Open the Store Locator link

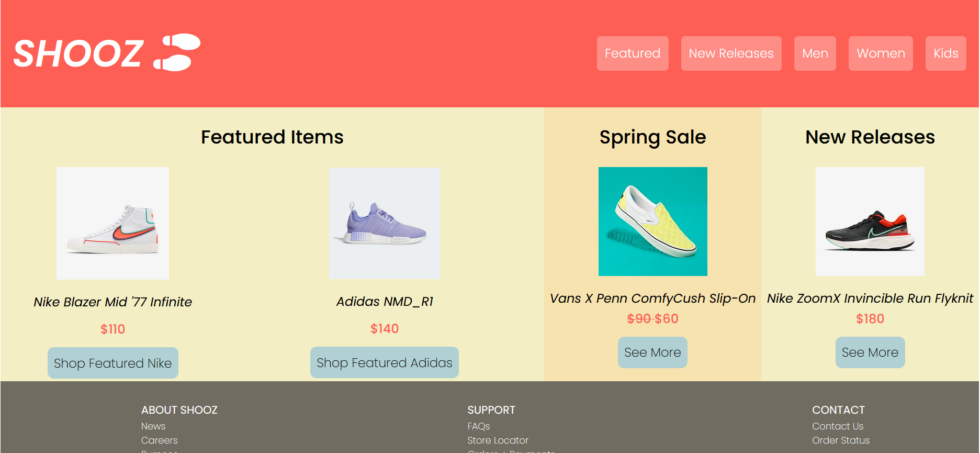pos(498,440)
